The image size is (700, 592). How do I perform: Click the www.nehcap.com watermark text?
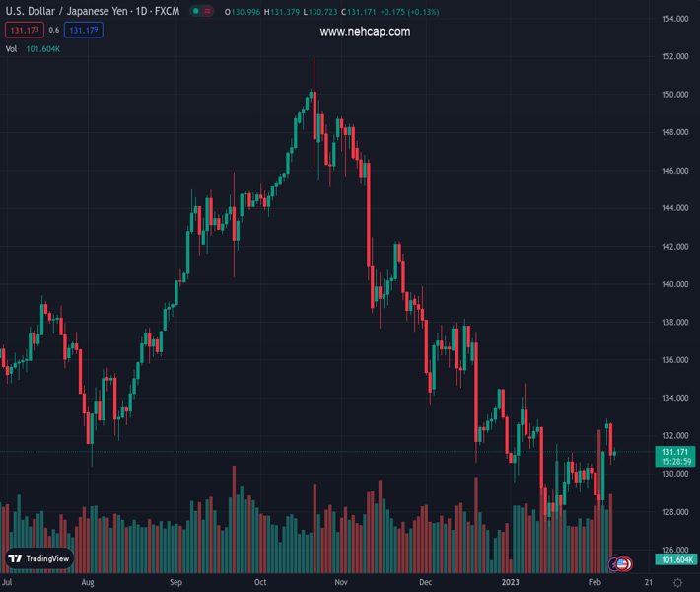(x=365, y=32)
